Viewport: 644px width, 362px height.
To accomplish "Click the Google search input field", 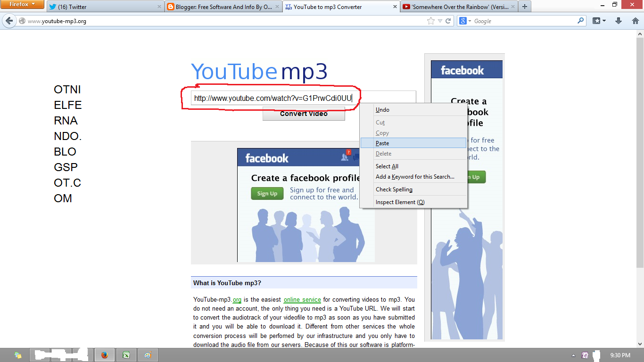I will pos(524,21).
